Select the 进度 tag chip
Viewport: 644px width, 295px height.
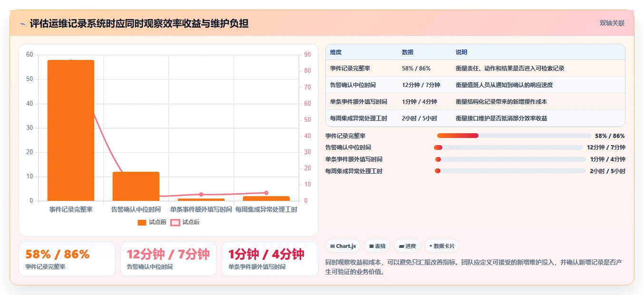point(408,246)
